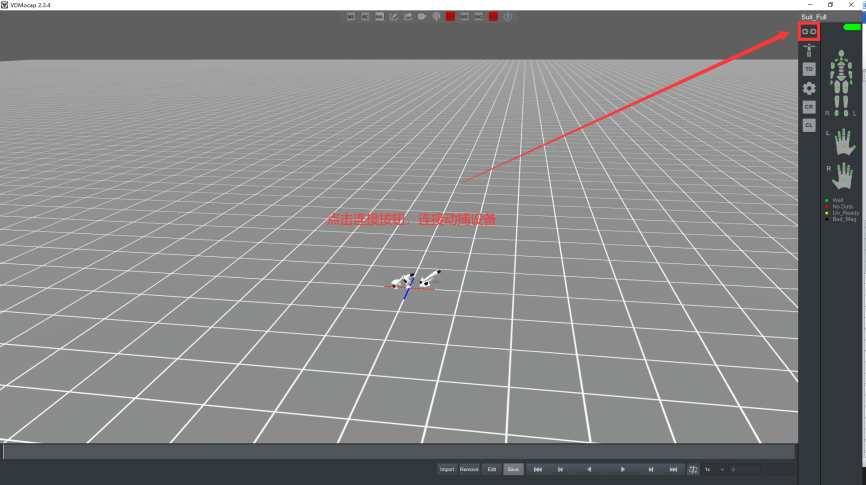Play the animation in reverse
Viewport: 866px width, 485px height.
coord(589,470)
